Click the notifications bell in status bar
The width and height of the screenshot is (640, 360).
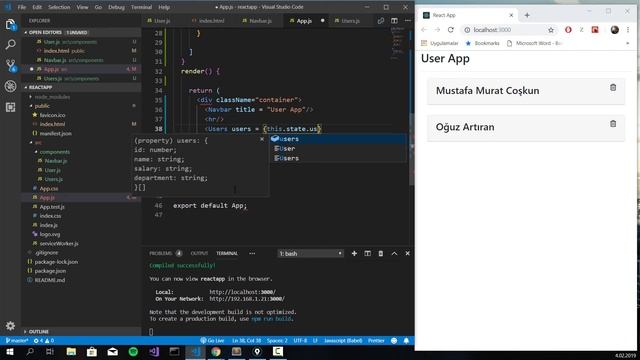pyautogui.click(x=406, y=340)
